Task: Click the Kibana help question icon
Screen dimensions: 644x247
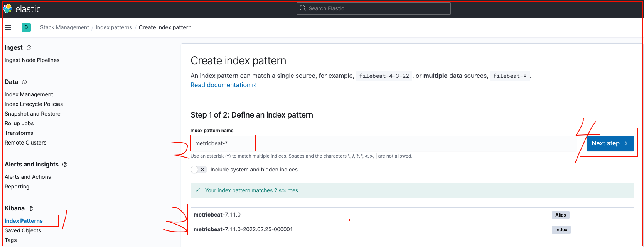Action: (x=31, y=208)
